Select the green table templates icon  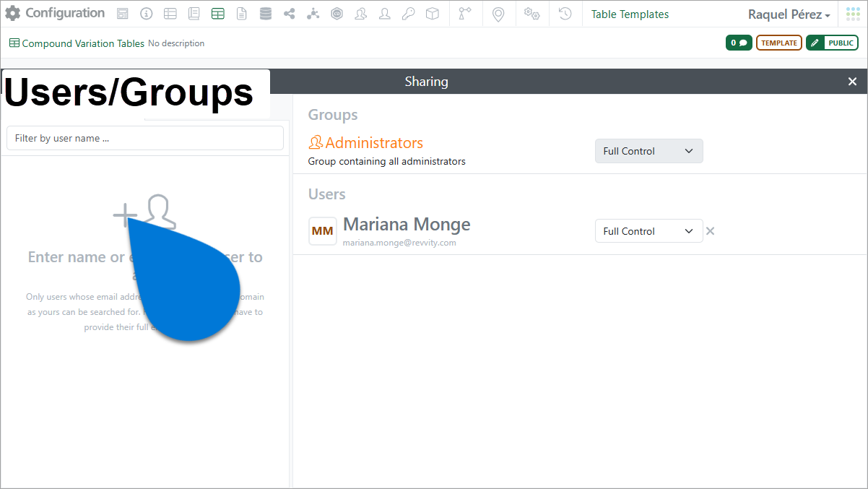[x=217, y=14]
